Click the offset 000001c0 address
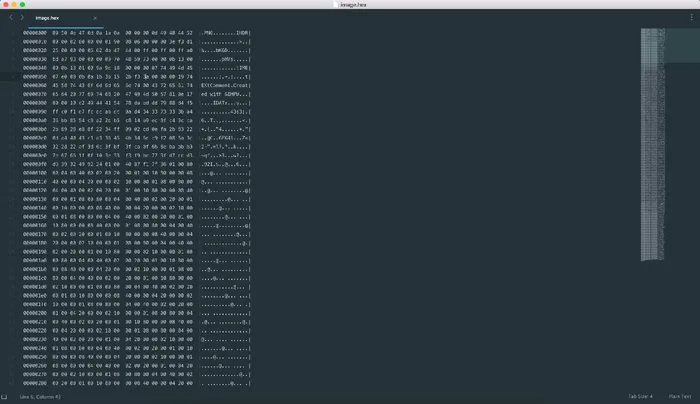 [x=35, y=278]
